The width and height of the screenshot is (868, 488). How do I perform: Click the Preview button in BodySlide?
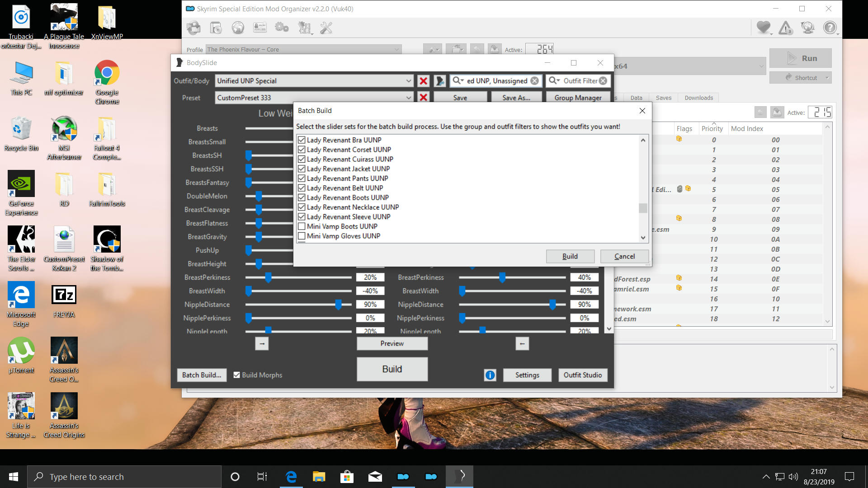(x=392, y=343)
